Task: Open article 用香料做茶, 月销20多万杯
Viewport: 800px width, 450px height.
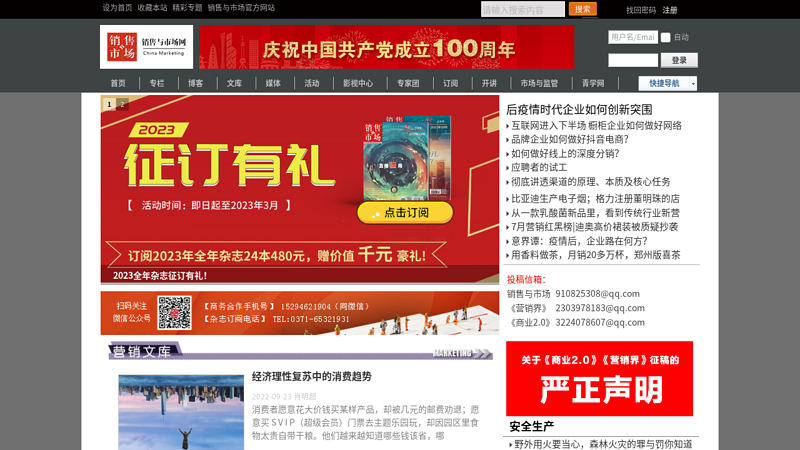Action: (x=596, y=255)
